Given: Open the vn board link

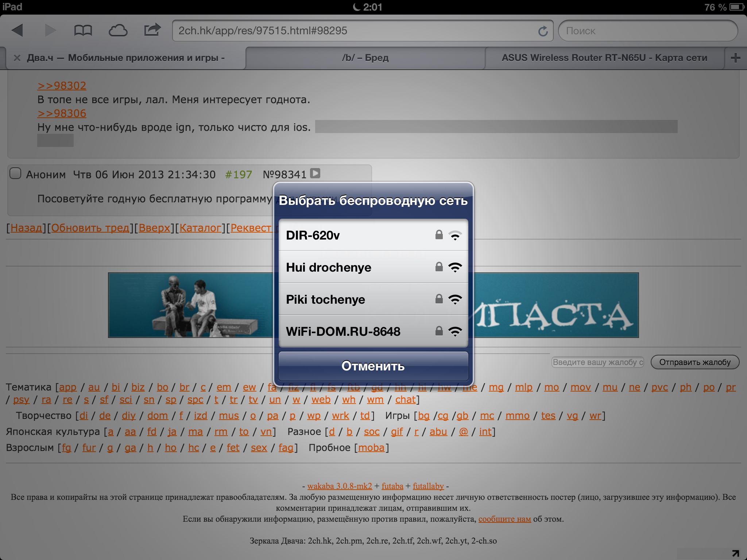Looking at the screenshot, I should click(x=266, y=432).
